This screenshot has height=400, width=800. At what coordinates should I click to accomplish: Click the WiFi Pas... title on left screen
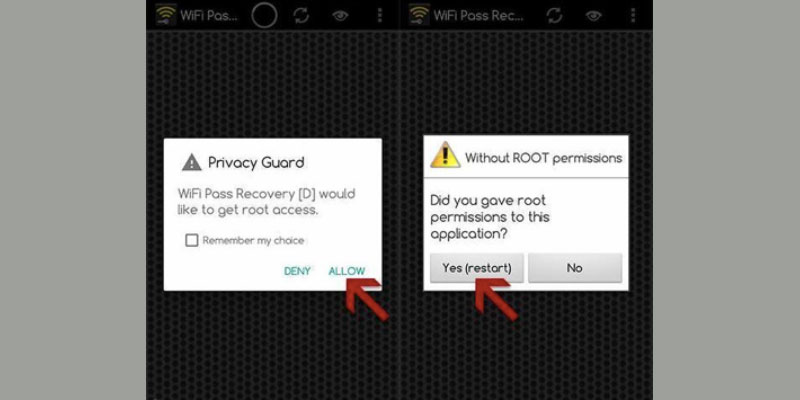pos(209,15)
